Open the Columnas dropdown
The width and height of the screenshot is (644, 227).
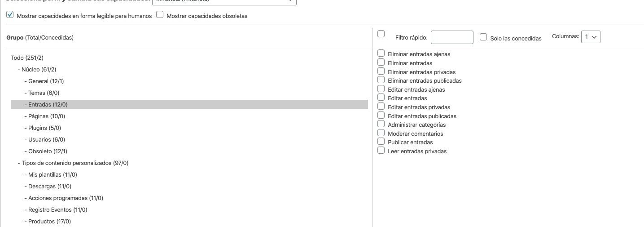591,37
